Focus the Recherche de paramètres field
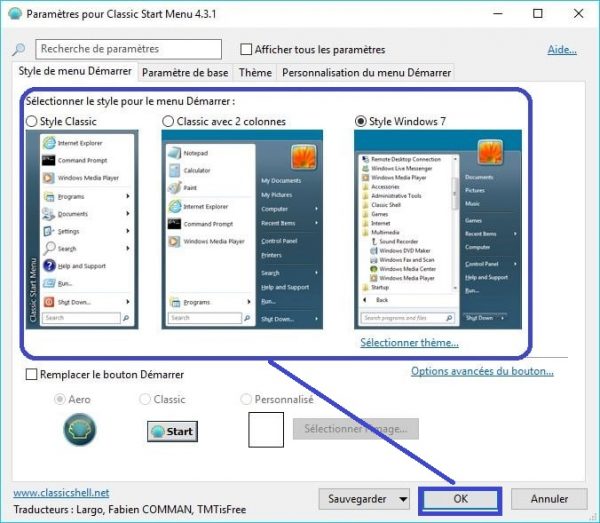Image resolution: width=600 pixels, height=523 pixels. tap(129, 49)
